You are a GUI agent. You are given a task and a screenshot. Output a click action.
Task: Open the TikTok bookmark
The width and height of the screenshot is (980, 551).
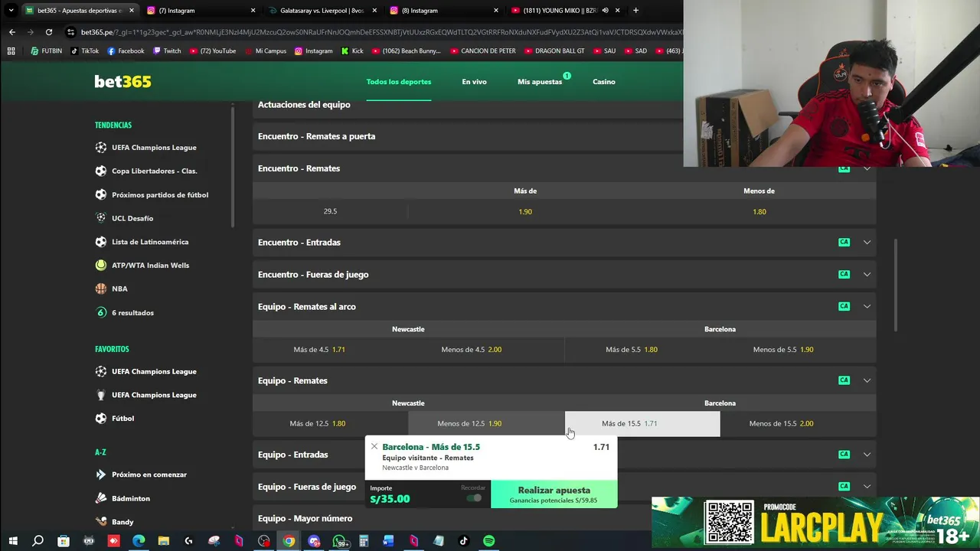click(84, 51)
